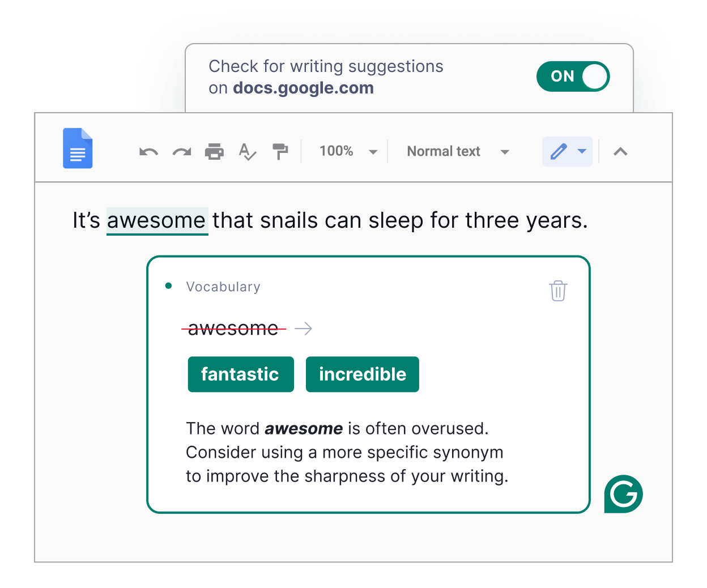Click the word overused explanation line
Image resolution: width=707 pixels, height=588 pixels.
point(337,429)
